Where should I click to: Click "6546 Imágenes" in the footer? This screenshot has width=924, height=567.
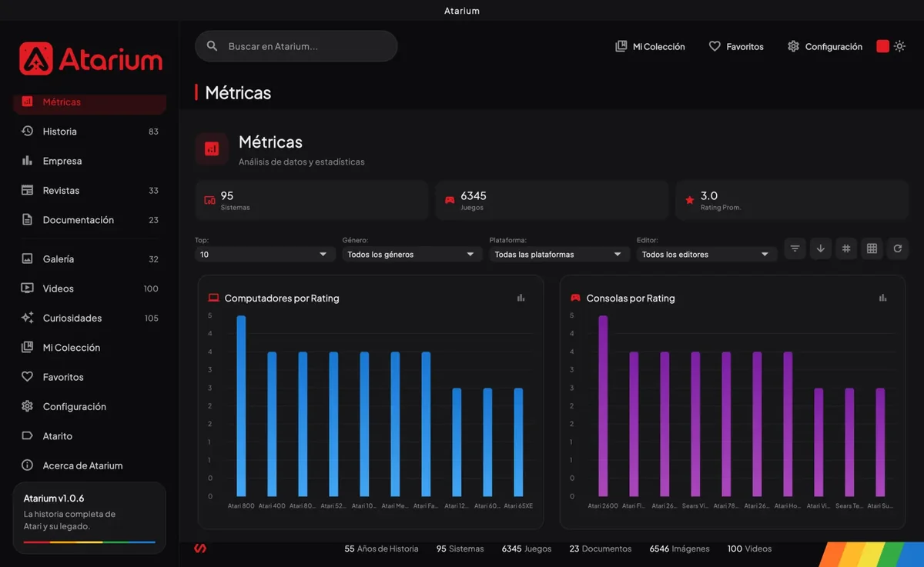[x=680, y=549]
